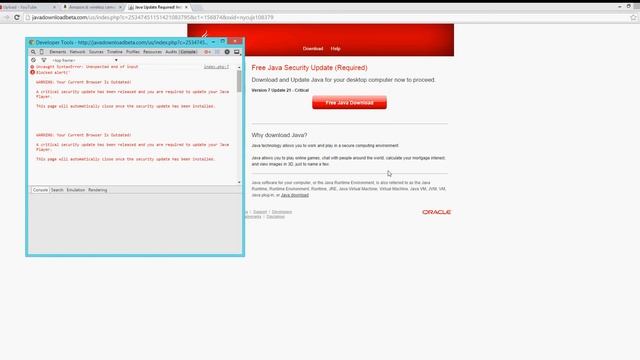Click the Oracle logo on the page
This screenshot has height=360, width=640.
point(436,212)
